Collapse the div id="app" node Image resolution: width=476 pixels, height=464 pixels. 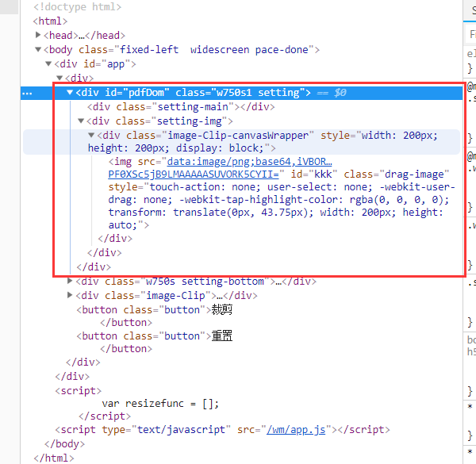pyautogui.click(x=48, y=63)
